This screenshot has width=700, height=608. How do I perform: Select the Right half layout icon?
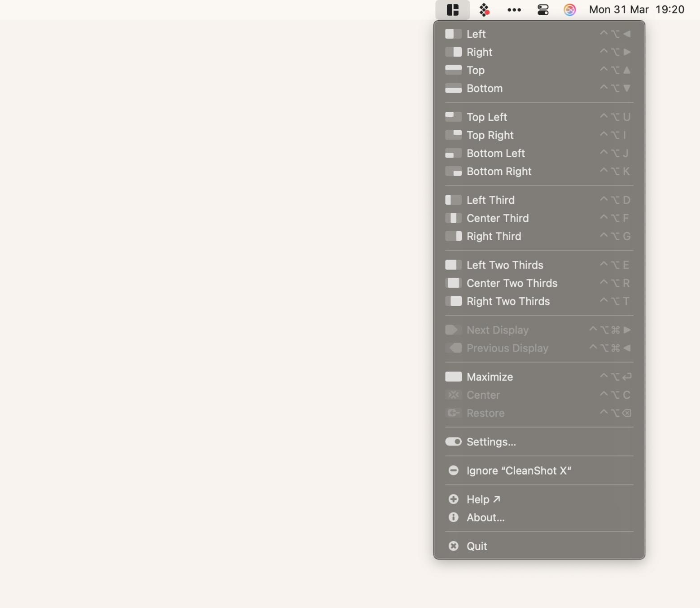(453, 52)
